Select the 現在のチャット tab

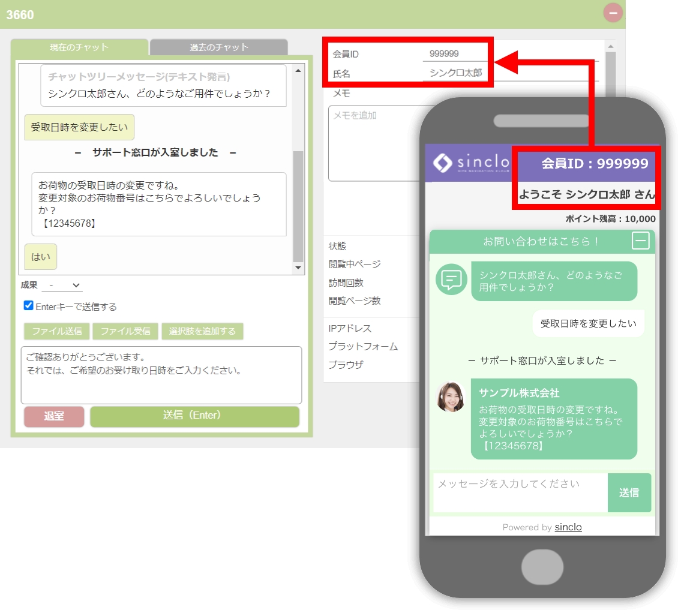coord(79,47)
